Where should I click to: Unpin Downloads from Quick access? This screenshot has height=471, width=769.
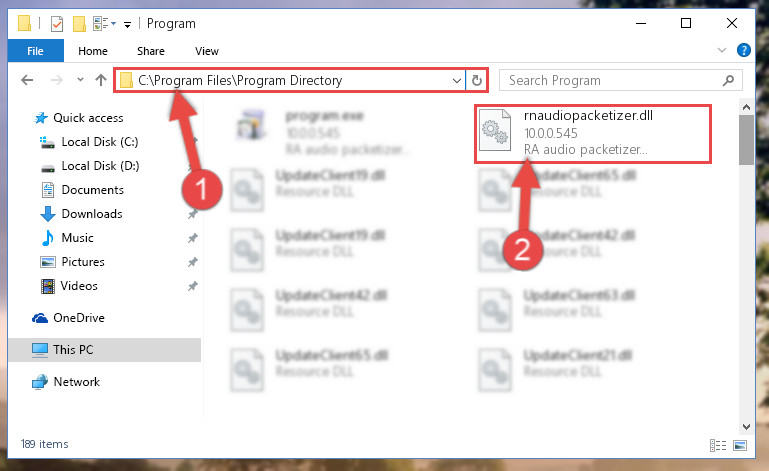[193, 214]
